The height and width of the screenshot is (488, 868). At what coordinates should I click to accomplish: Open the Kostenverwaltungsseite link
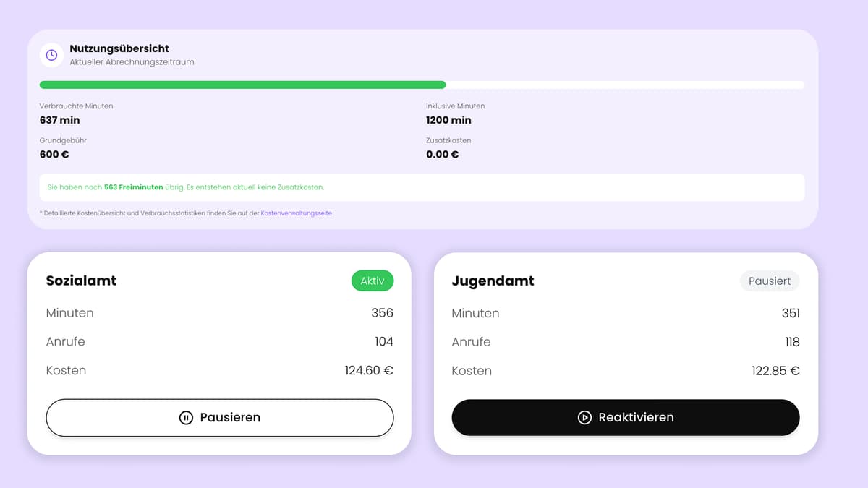coord(296,213)
